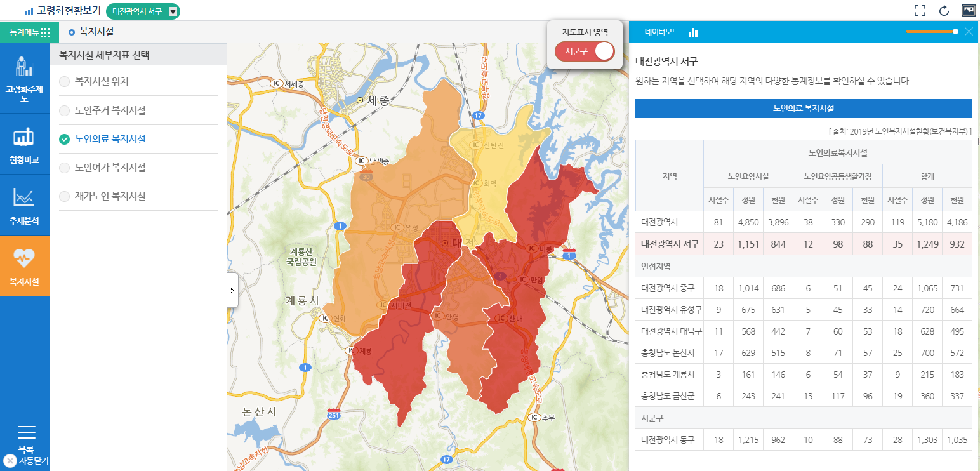Close the 자동닫기 auto-close button
The width and height of the screenshot is (980, 471).
(10, 461)
